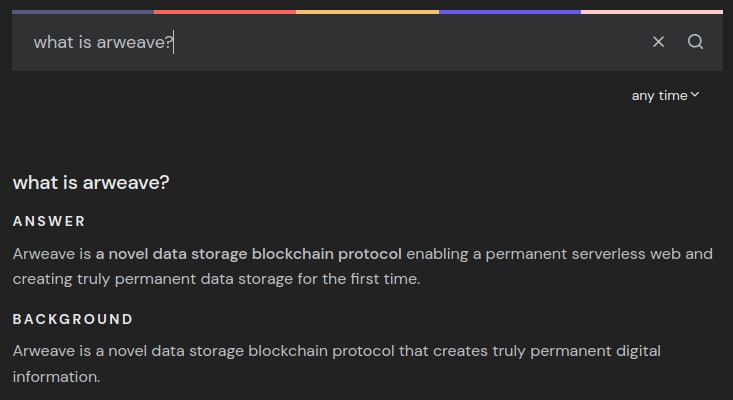Click the Background sentence starting "Arweave is a novel"
Image resolution: width=733 pixels, height=400 pixels.
(336, 352)
